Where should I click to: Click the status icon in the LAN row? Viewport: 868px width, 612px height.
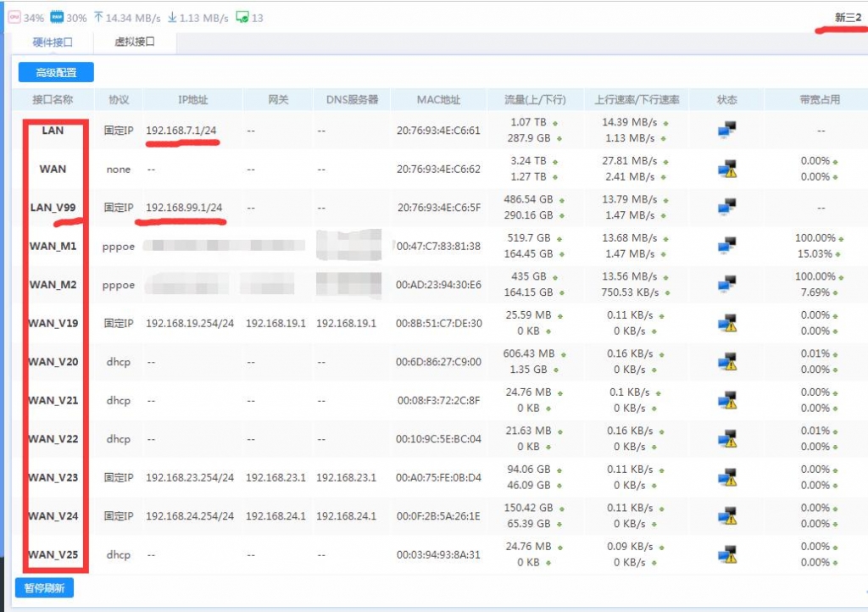(x=726, y=131)
